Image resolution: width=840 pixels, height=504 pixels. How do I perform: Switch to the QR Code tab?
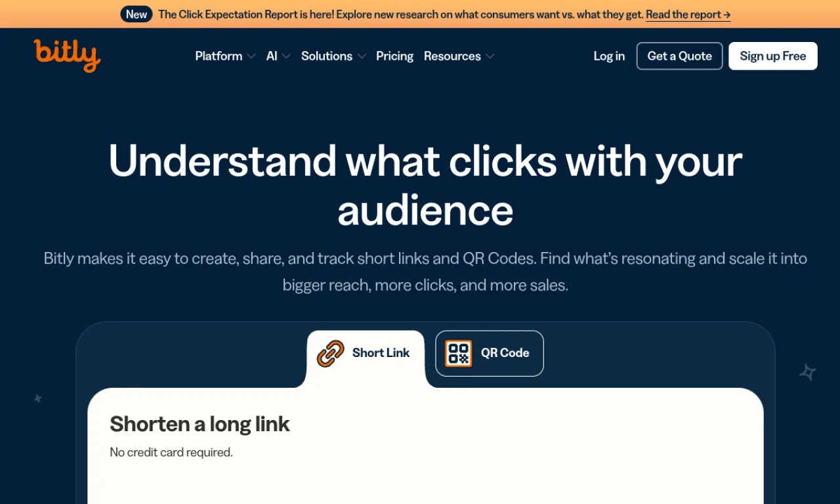[490, 353]
